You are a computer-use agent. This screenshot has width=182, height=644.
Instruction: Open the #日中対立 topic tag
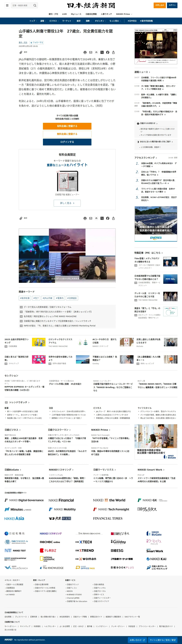132,21
